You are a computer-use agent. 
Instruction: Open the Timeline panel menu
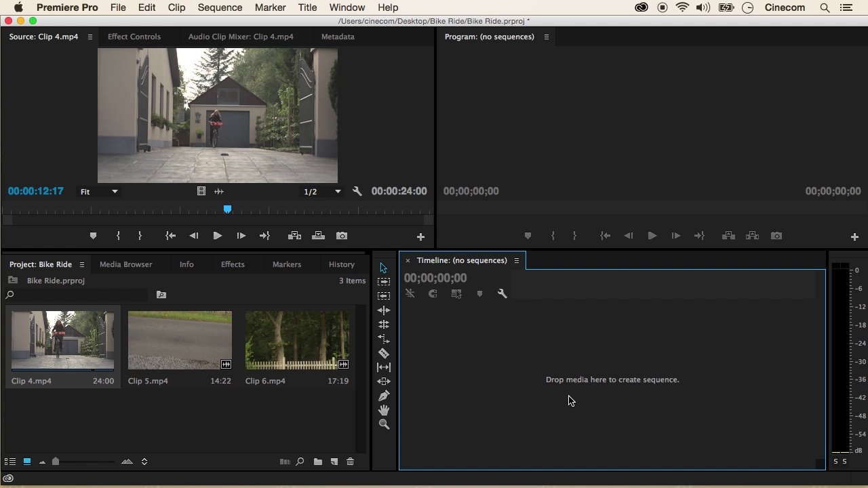[x=516, y=260]
